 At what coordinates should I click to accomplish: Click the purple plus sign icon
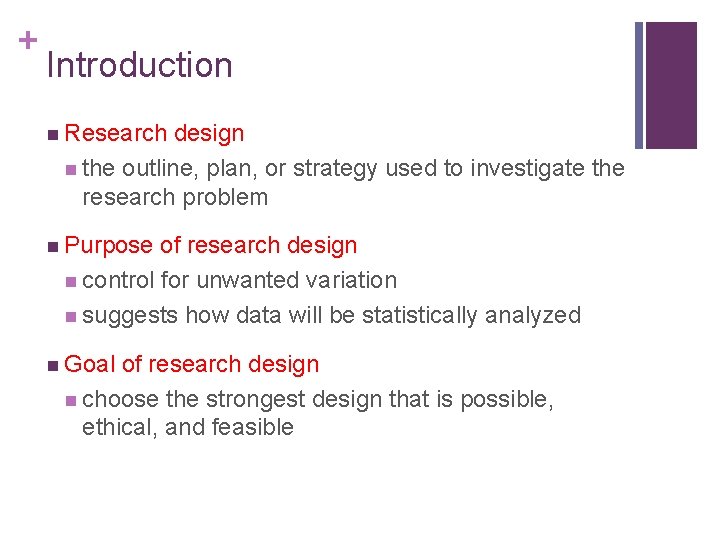pyautogui.click(x=28, y=40)
